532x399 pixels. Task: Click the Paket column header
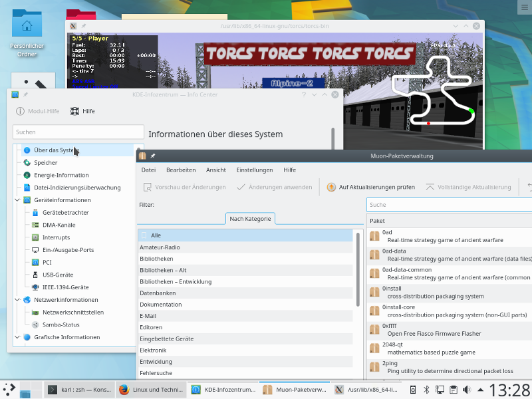(x=450, y=221)
